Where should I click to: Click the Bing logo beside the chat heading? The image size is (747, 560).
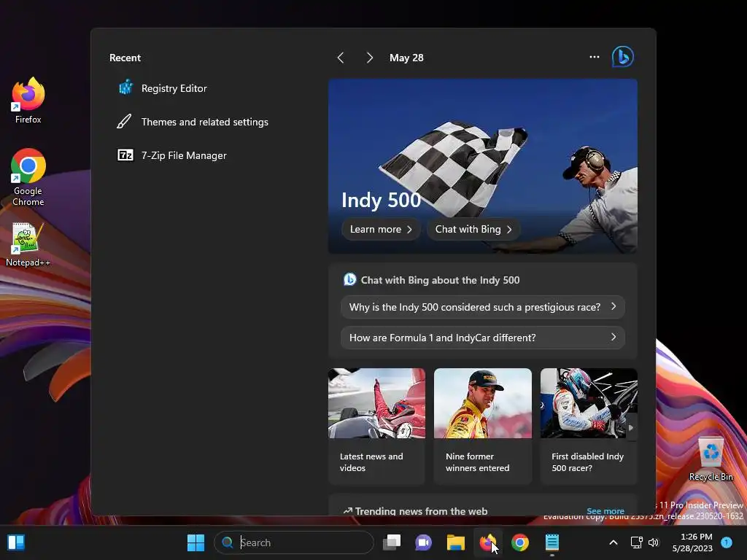click(349, 279)
